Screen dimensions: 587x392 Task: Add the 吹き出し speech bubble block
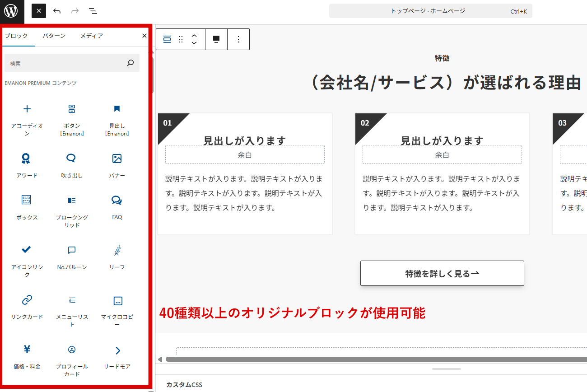tap(72, 165)
